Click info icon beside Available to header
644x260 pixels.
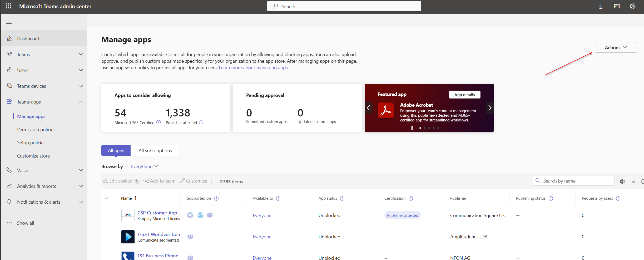[278, 198]
